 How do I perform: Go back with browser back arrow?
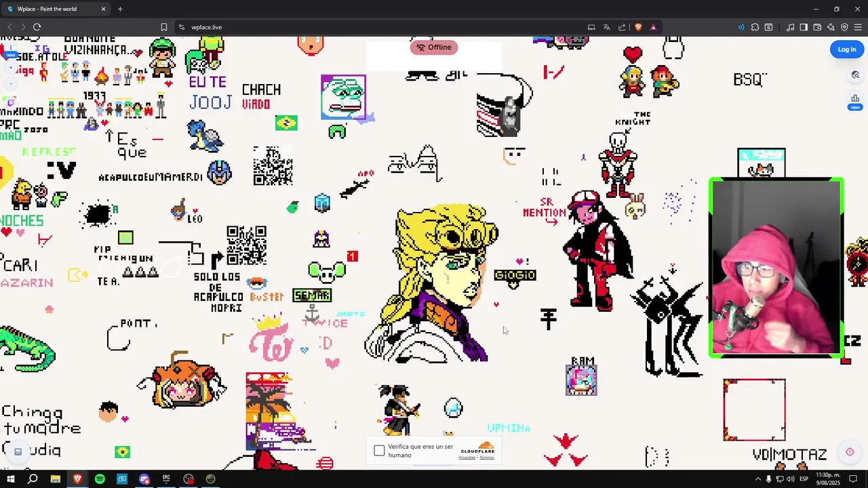[9, 27]
